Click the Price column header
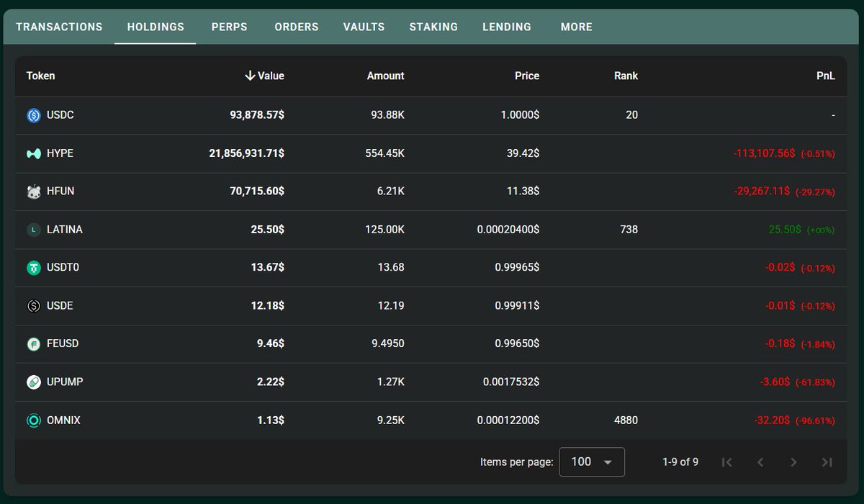 526,76
